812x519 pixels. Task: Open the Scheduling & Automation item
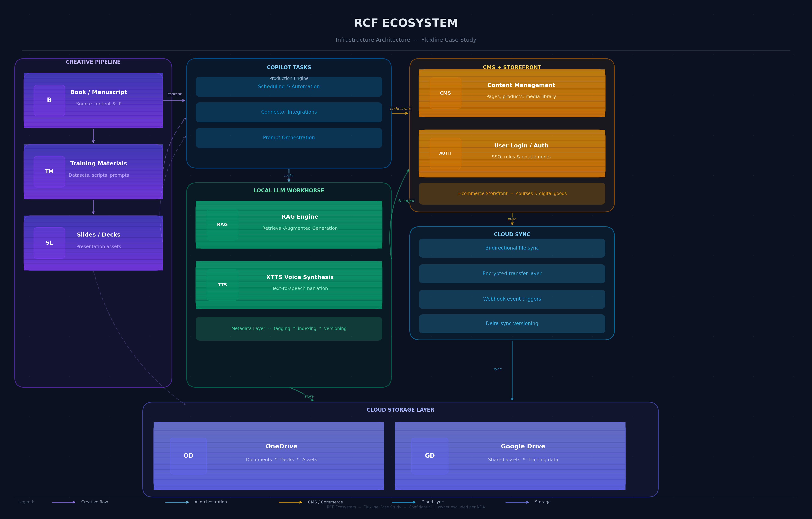289,87
